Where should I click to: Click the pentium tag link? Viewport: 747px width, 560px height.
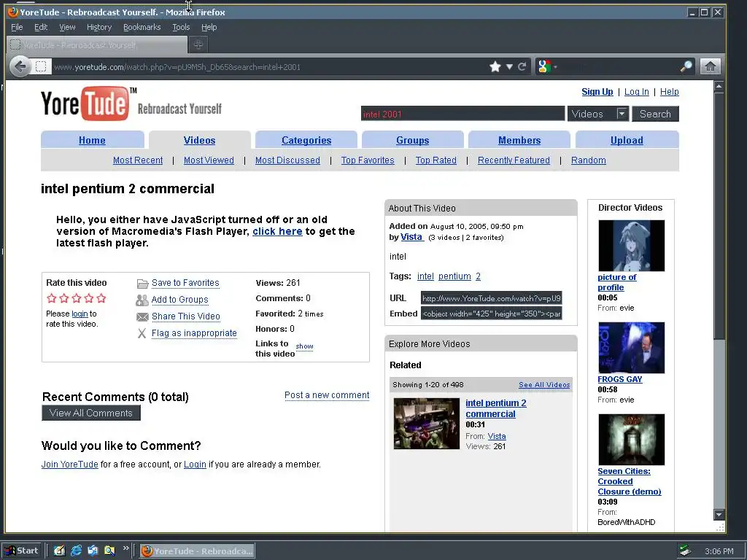coord(454,276)
